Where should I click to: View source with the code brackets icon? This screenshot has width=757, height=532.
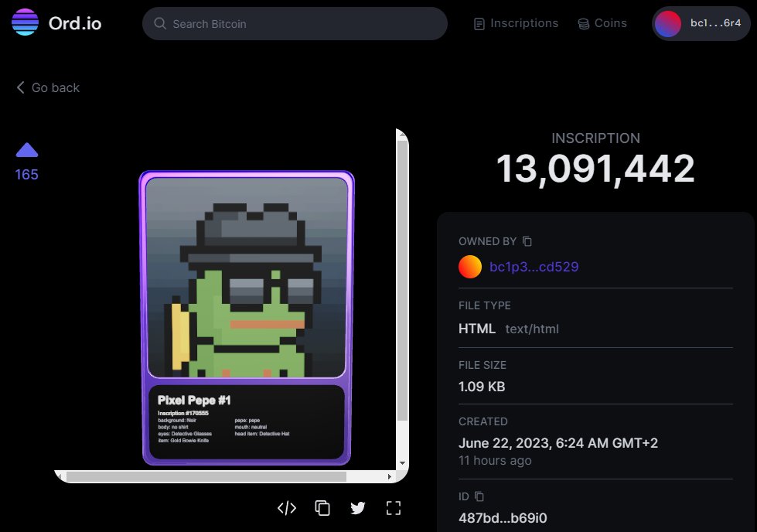[287, 508]
